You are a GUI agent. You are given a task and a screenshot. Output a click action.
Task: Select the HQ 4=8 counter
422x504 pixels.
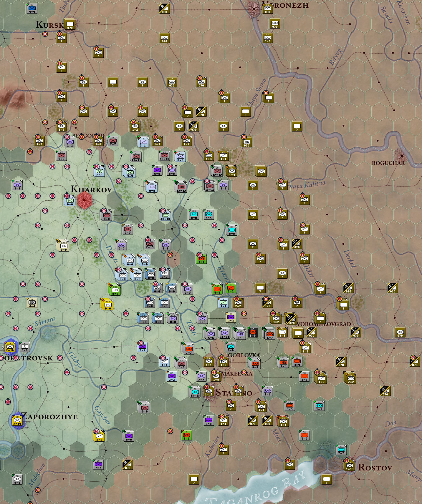coord(283,362)
